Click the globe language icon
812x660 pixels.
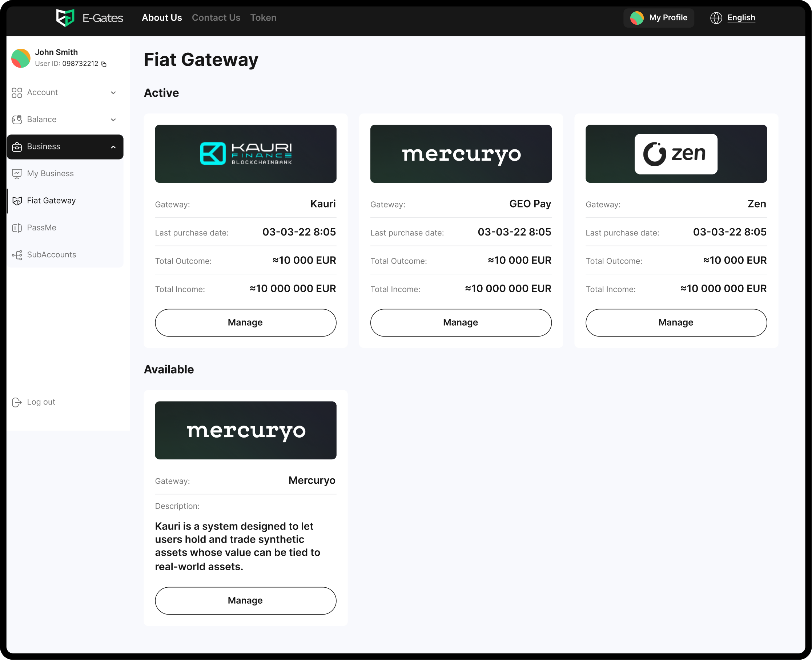pyautogui.click(x=716, y=18)
